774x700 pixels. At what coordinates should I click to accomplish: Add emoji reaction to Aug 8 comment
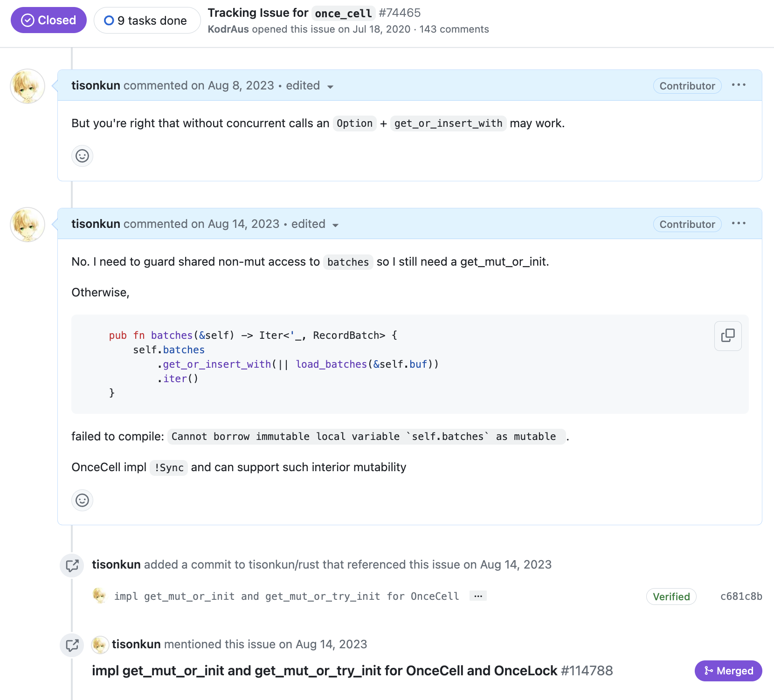[x=82, y=156]
